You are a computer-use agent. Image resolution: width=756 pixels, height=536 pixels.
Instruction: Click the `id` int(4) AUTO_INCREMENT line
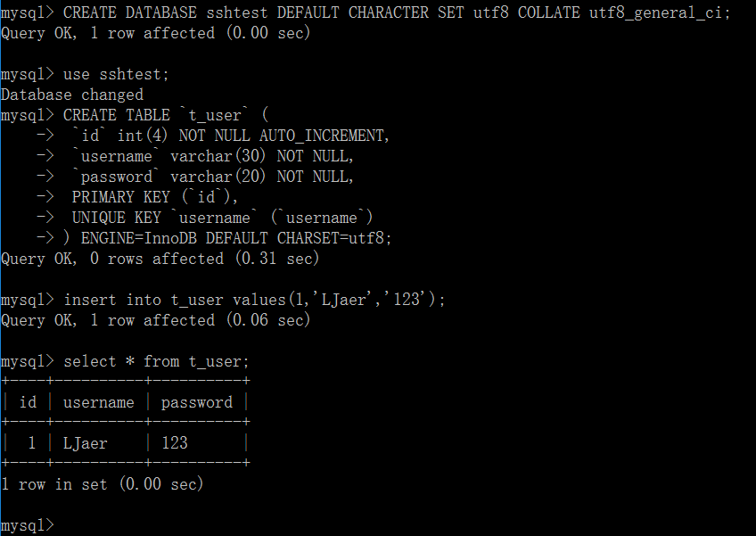(230, 136)
